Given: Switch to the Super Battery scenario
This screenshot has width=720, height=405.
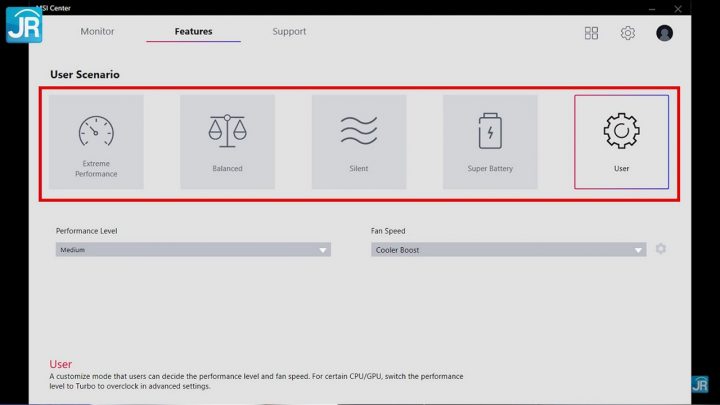Looking at the screenshot, I should pyautogui.click(x=490, y=142).
